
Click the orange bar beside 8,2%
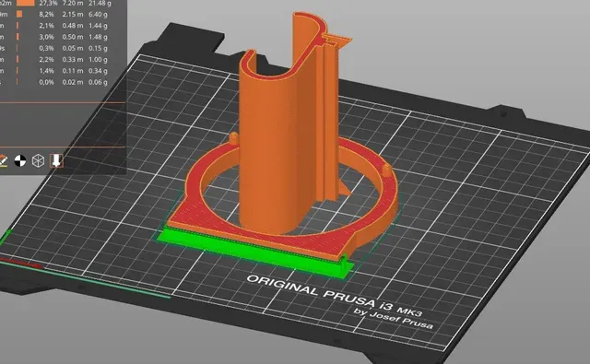19,15
